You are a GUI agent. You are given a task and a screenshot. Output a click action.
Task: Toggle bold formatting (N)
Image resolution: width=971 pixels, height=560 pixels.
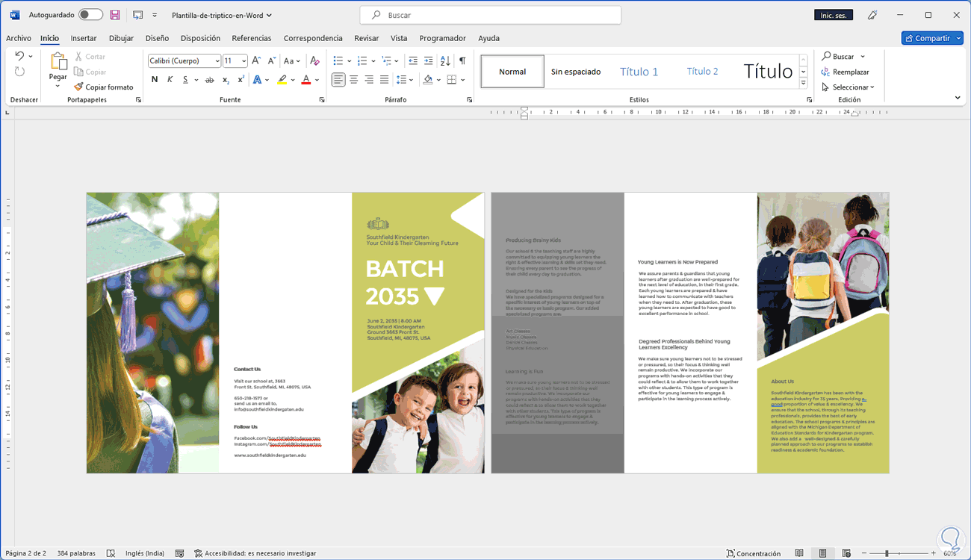tap(155, 80)
